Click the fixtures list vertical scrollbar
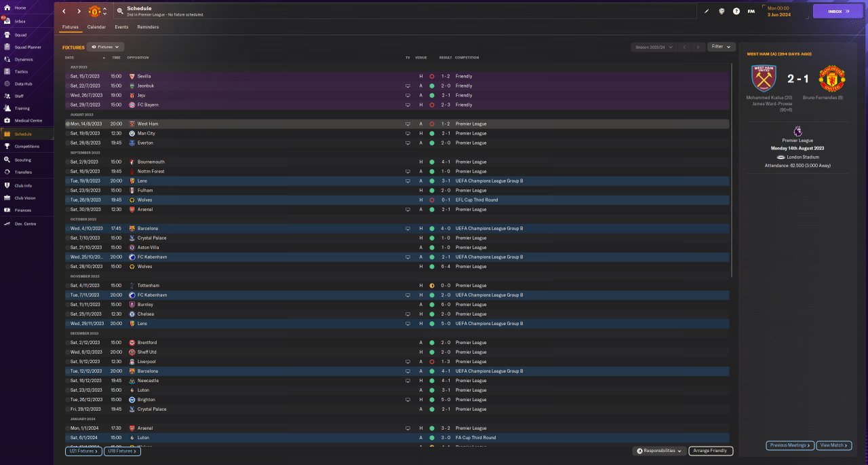The width and height of the screenshot is (868, 465). pos(731,170)
